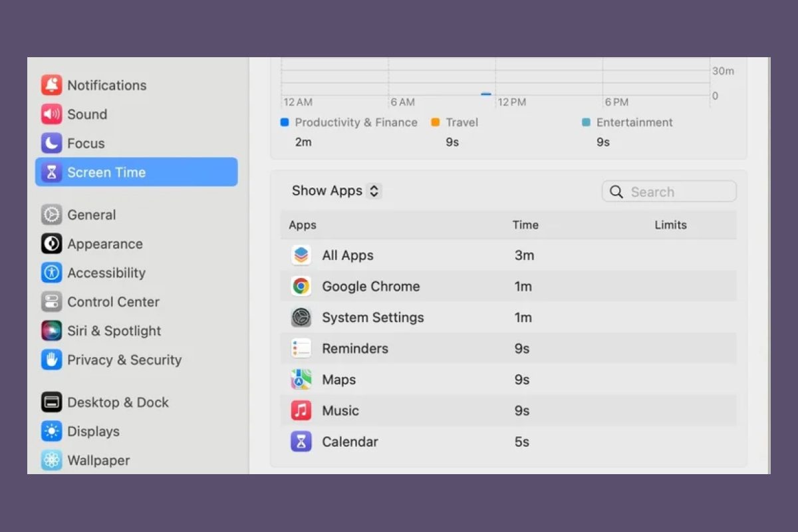Click the Music app icon in the list

pos(301,410)
